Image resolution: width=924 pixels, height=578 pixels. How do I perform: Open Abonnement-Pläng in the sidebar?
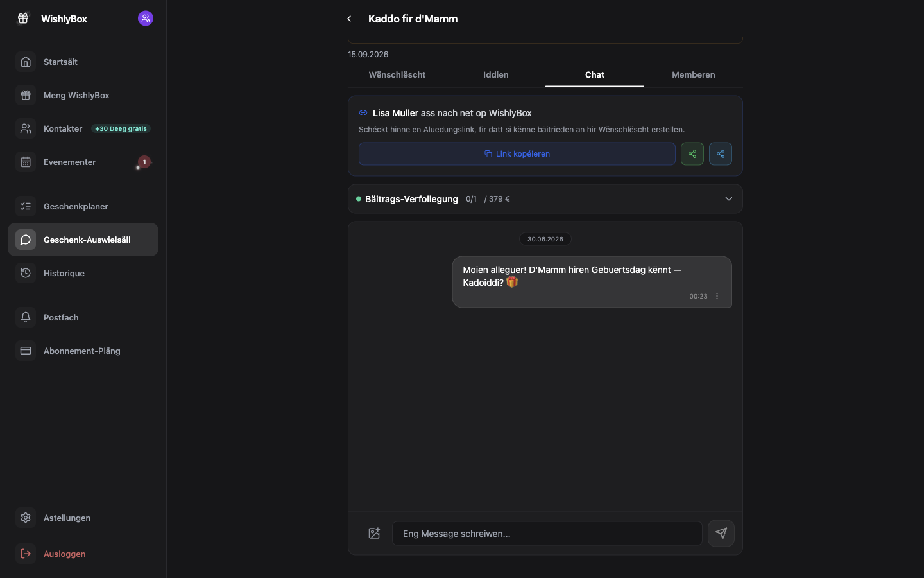point(83,351)
